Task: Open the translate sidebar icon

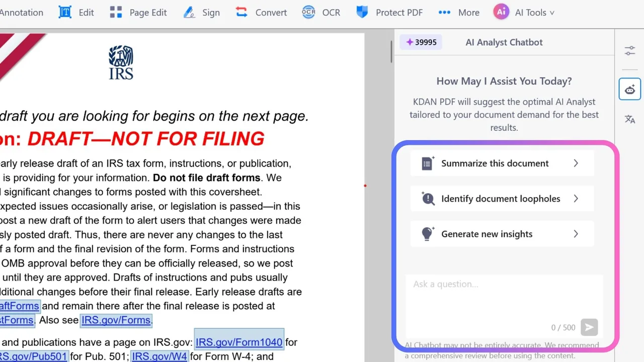Action: (630, 119)
